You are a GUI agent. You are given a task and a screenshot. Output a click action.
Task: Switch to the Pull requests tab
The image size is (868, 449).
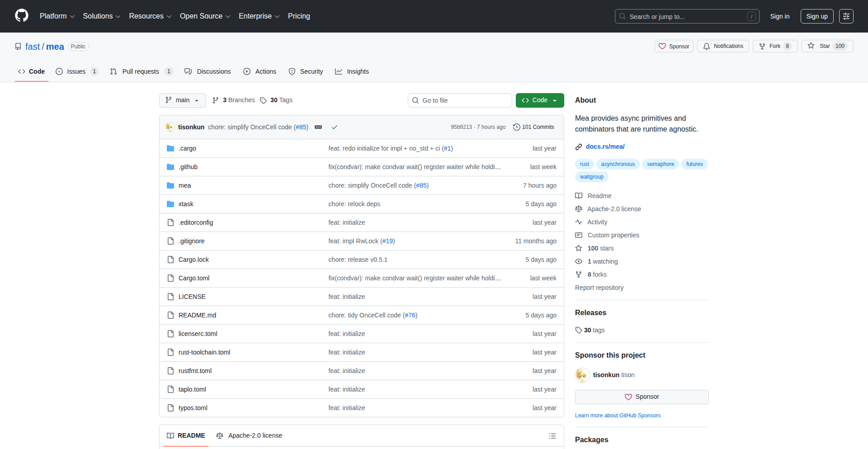[141, 71]
